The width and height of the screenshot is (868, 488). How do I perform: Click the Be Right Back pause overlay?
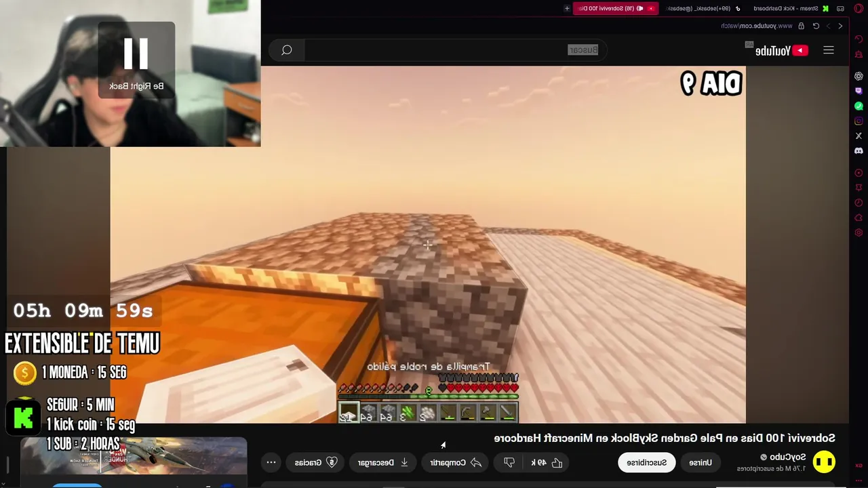(136, 60)
